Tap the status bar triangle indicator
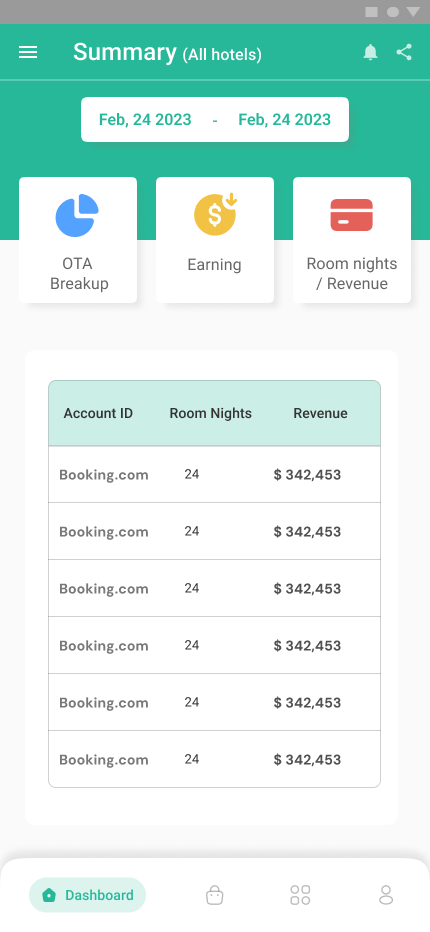Screen dimensions: 430x932 click(x=413, y=12)
